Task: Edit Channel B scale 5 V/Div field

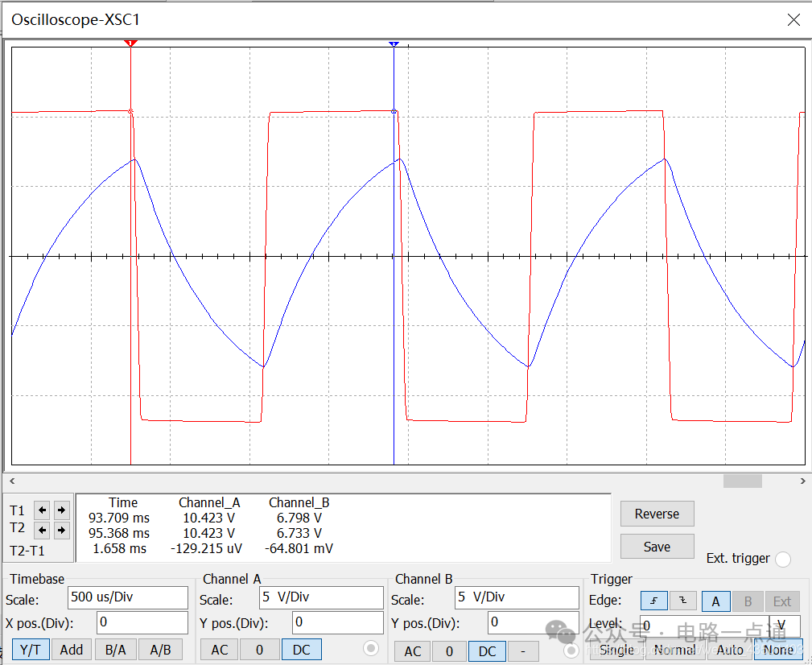Action: pos(517,597)
